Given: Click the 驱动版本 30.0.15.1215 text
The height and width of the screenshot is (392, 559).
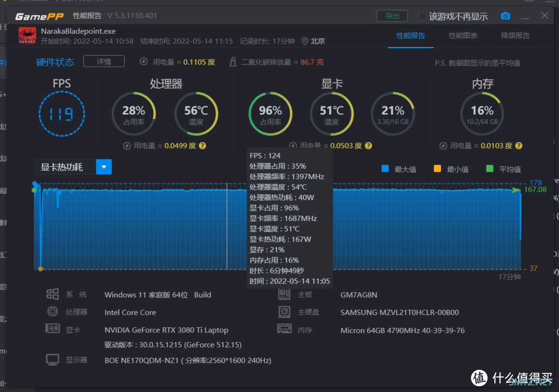Looking at the screenshot, I should (x=173, y=344).
